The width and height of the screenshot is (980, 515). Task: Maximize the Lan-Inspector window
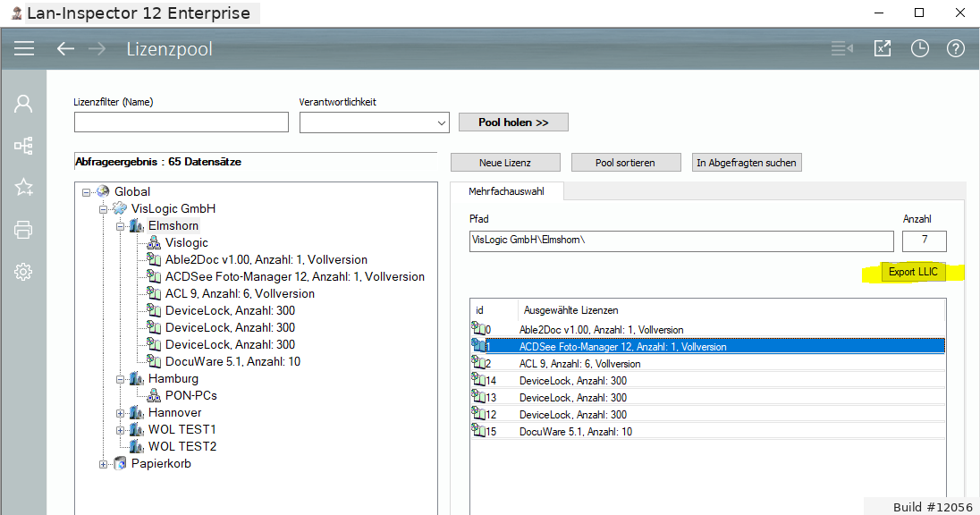pyautogui.click(x=919, y=13)
